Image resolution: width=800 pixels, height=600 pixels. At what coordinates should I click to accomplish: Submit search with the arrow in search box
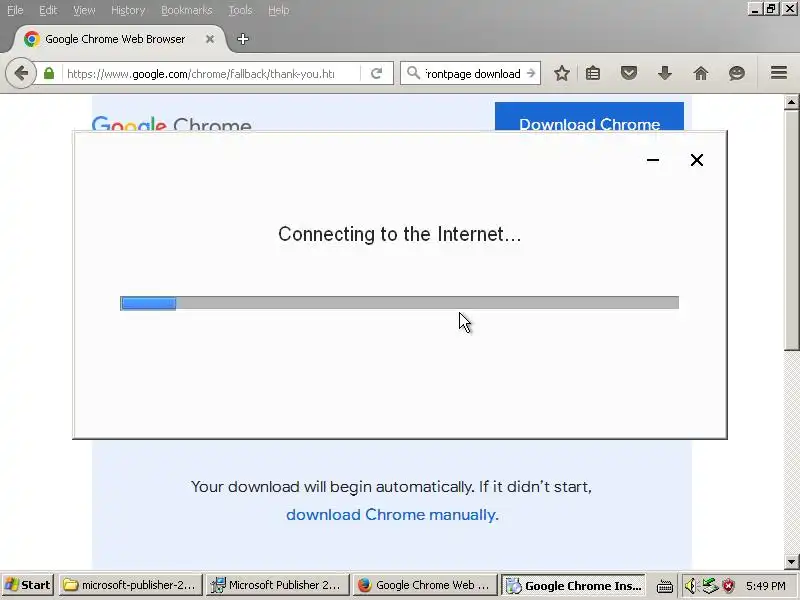(531, 73)
